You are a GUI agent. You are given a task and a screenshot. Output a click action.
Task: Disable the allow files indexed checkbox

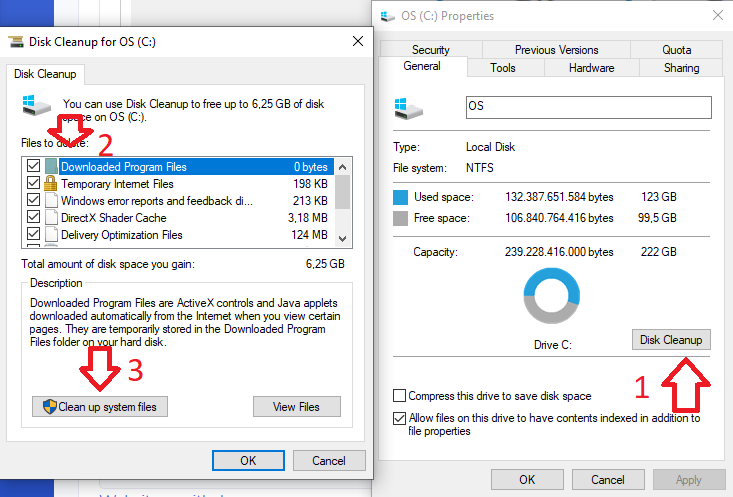pos(401,418)
